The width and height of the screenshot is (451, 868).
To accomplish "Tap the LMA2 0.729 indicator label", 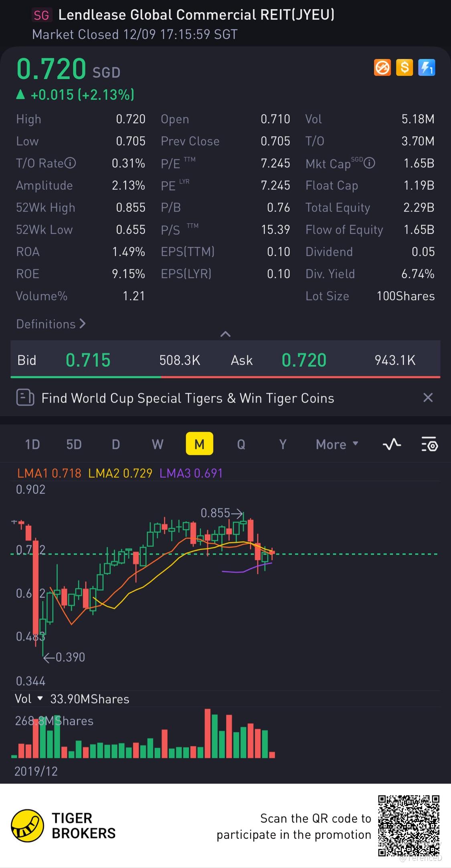I will 120,473.
